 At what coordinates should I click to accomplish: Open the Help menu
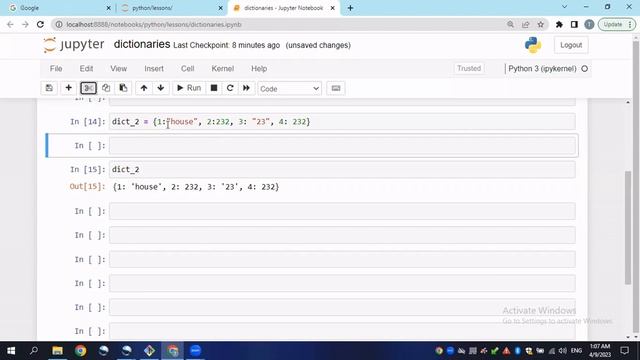point(259,69)
